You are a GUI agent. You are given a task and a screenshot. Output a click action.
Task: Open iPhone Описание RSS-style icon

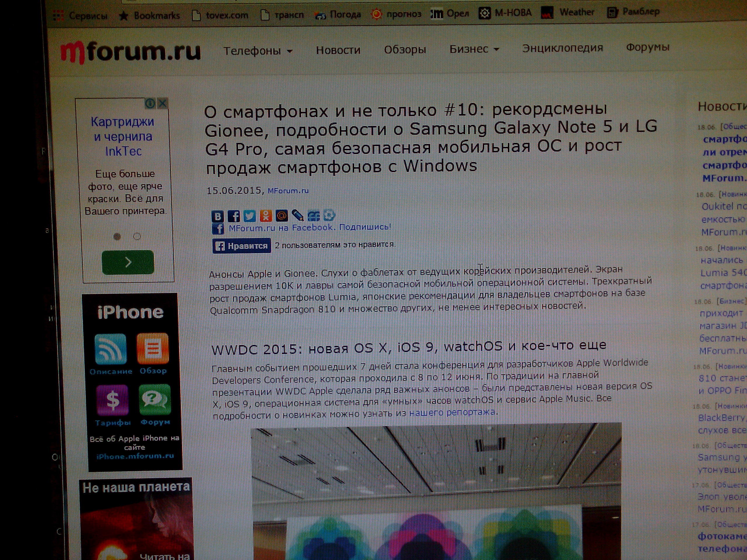point(111,349)
